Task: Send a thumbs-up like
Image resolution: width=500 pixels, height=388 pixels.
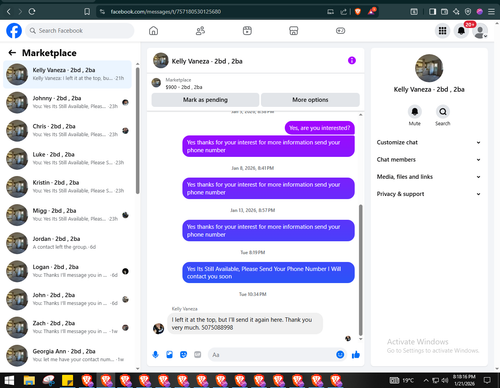Action: [x=356, y=355]
